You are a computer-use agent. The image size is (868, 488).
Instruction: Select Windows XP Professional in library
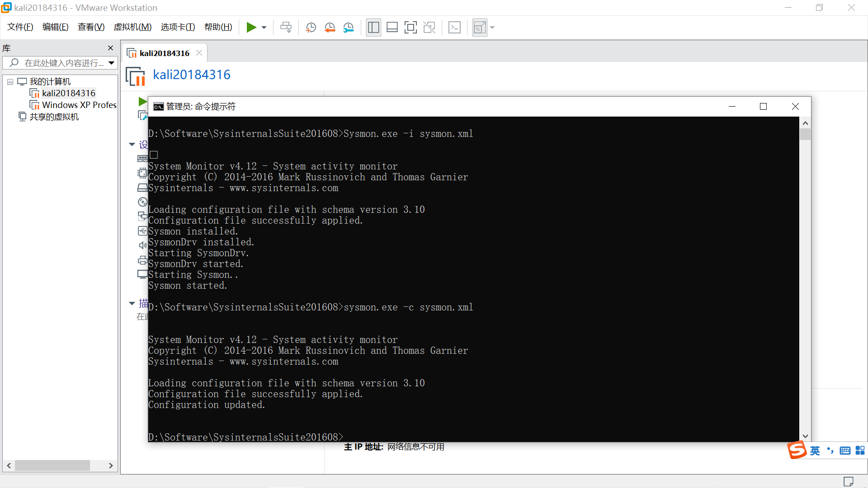[x=79, y=105]
